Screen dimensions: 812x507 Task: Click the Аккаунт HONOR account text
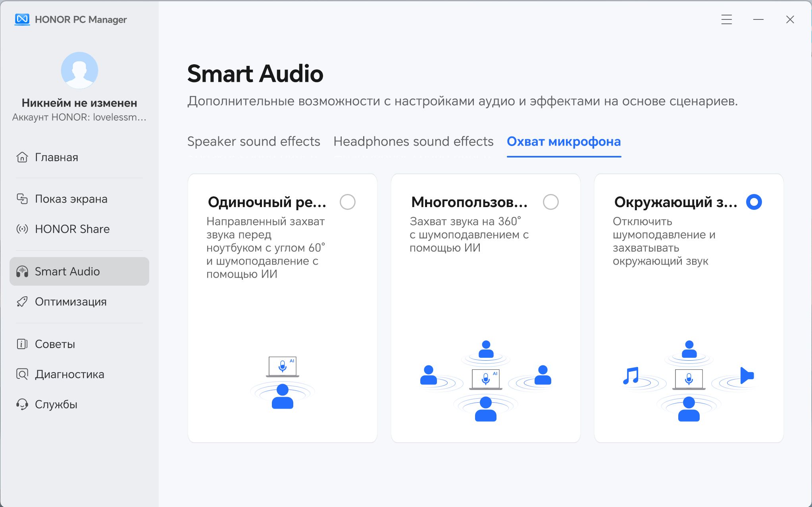click(x=79, y=117)
